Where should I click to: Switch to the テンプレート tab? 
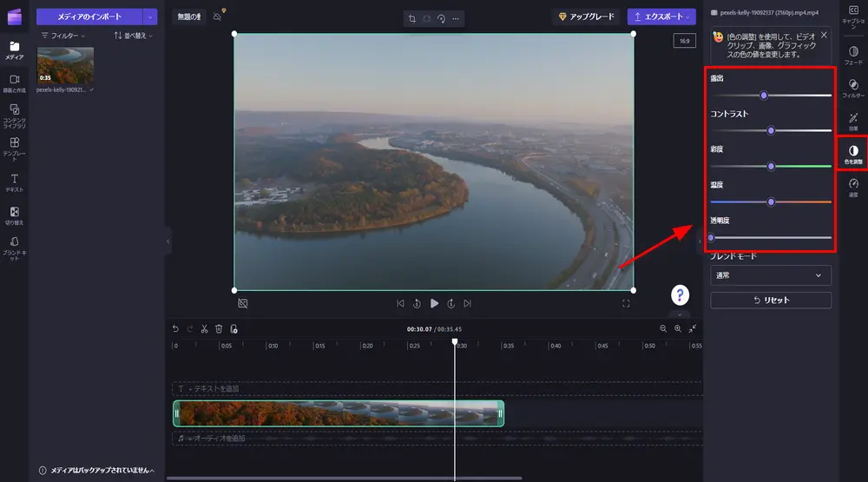pyautogui.click(x=14, y=146)
